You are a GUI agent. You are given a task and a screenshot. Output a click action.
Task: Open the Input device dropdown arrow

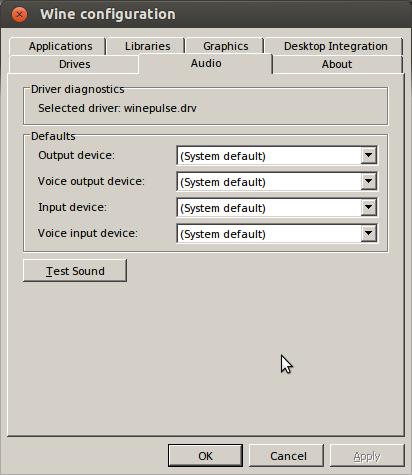click(x=368, y=207)
